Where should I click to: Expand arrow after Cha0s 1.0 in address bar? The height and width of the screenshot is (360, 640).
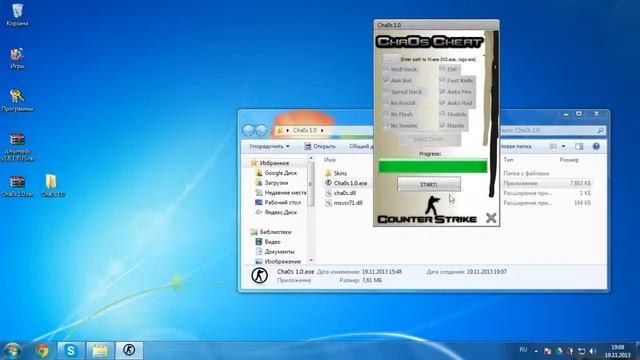322,130
